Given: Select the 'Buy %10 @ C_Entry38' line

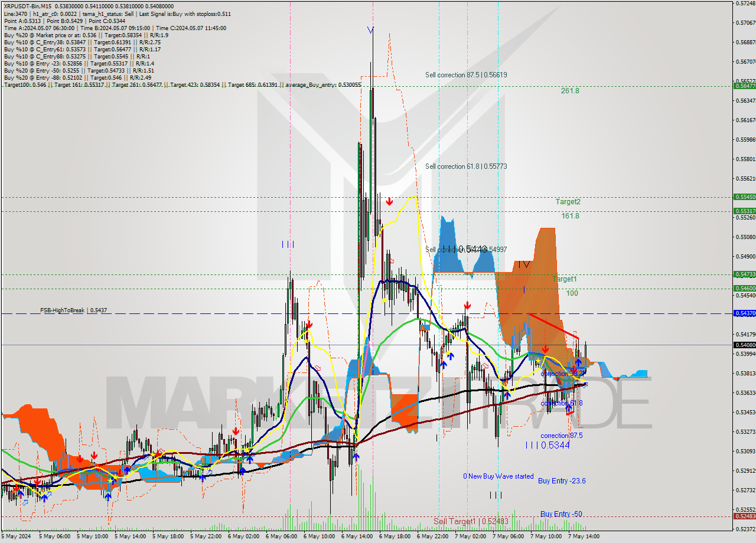Looking at the screenshot, I should (x=82, y=42).
